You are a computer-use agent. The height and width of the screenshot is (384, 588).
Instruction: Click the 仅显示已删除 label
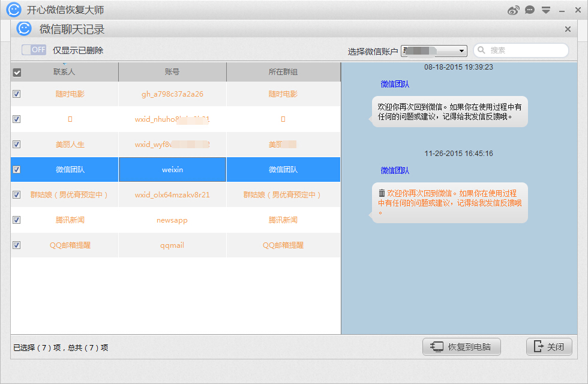pos(78,50)
